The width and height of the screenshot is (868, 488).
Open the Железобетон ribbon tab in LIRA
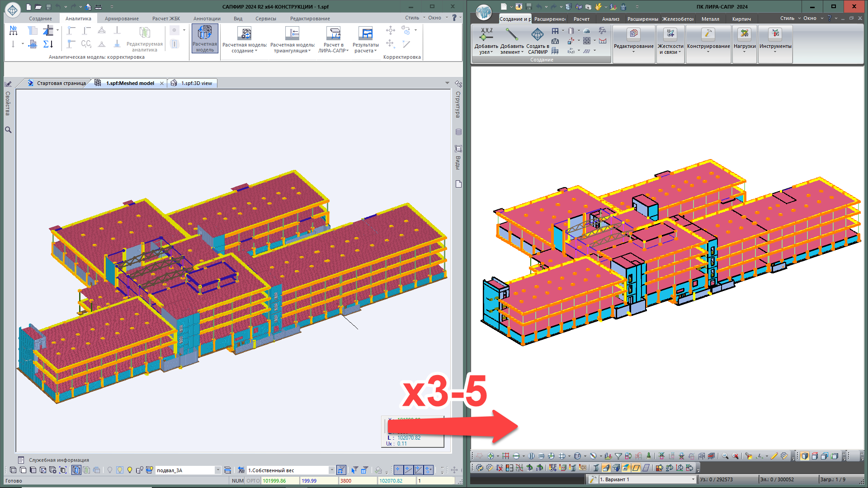678,19
